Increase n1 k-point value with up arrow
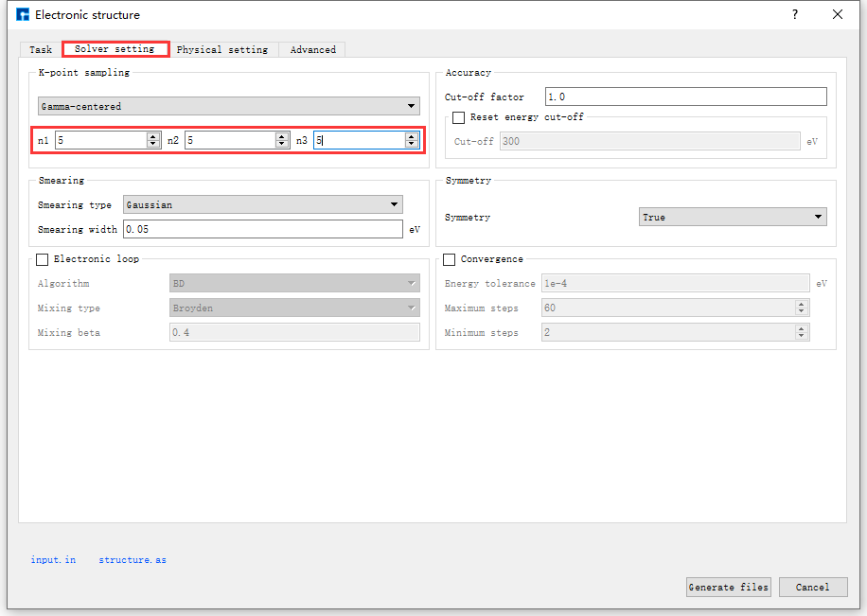The width and height of the screenshot is (867, 616). coord(153,136)
